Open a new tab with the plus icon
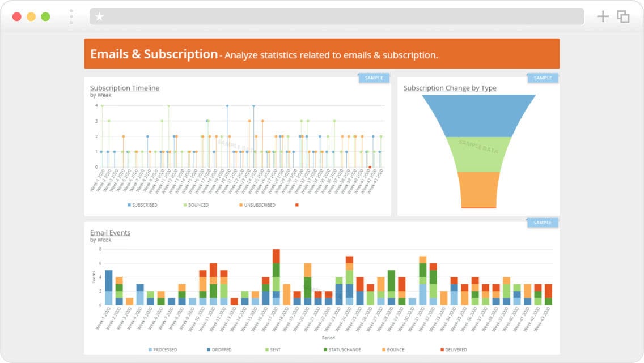644x363 pixels. tap(603, 16)
